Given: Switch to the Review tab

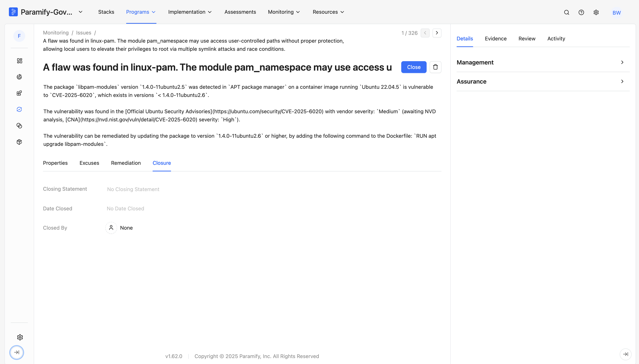Looking at the screenshot, I should pos(527,39).
